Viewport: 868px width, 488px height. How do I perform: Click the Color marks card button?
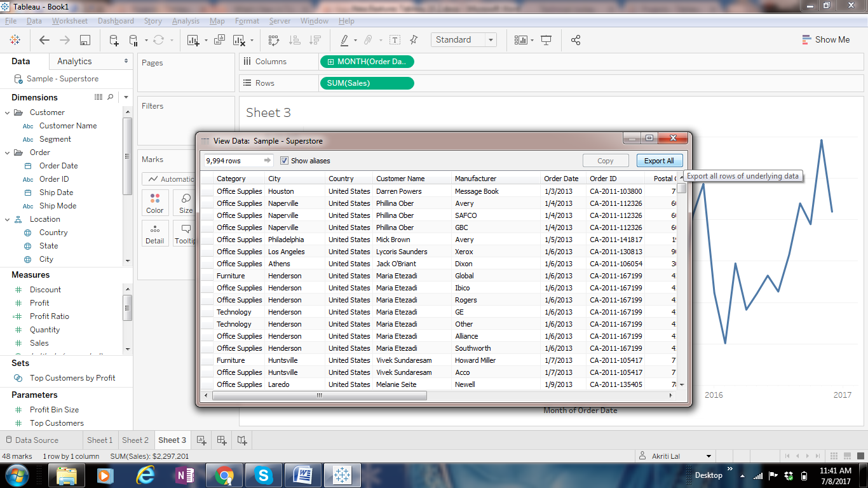tap(155, 203)
